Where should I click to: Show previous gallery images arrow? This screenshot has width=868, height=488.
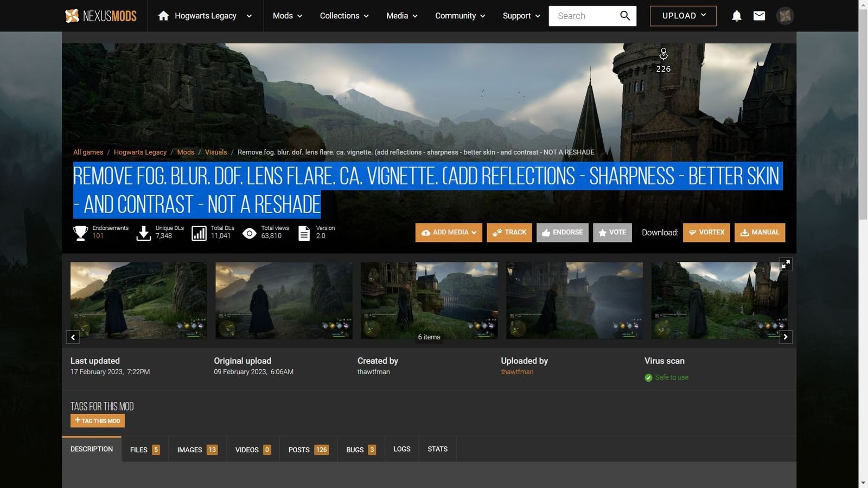pos(73,337)
